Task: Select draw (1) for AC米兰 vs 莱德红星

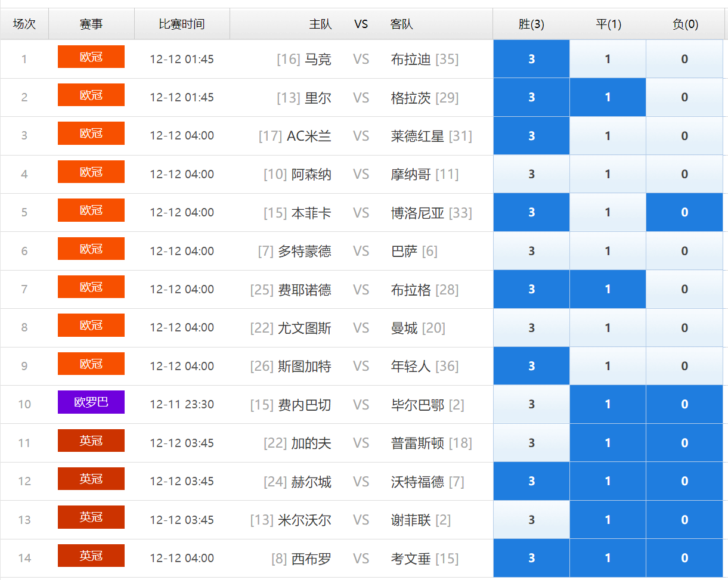Action: coord(608,136)
